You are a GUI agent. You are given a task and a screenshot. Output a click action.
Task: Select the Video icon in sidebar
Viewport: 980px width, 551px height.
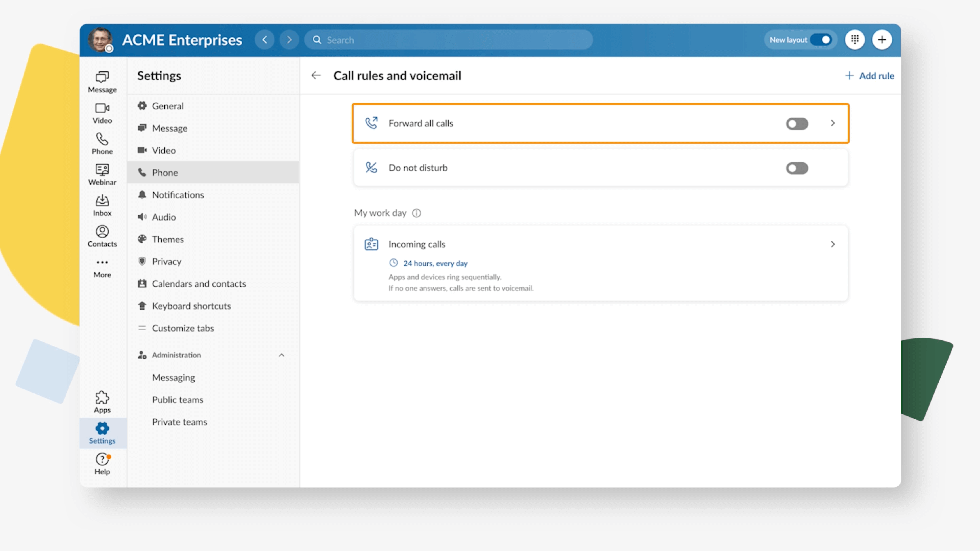102,112
